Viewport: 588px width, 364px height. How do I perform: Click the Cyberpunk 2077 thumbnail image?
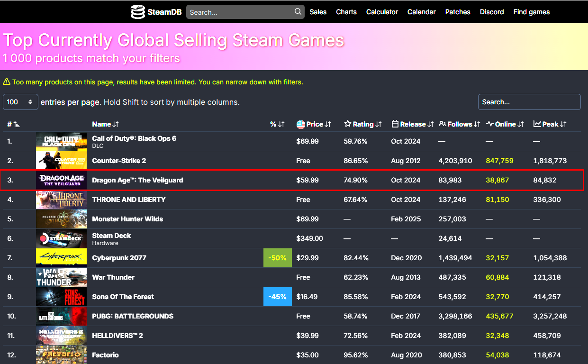coord(62,258)
